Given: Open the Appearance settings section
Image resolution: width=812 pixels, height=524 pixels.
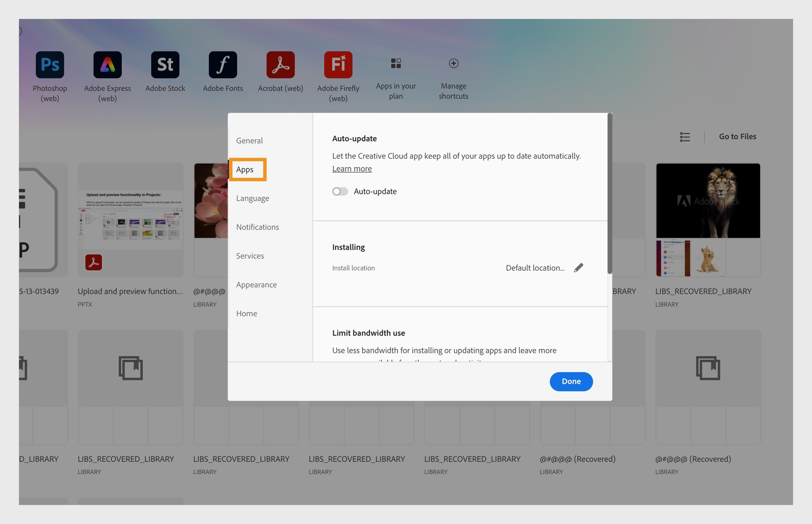Looking at the screenshot, I should [x=256, y=284].
